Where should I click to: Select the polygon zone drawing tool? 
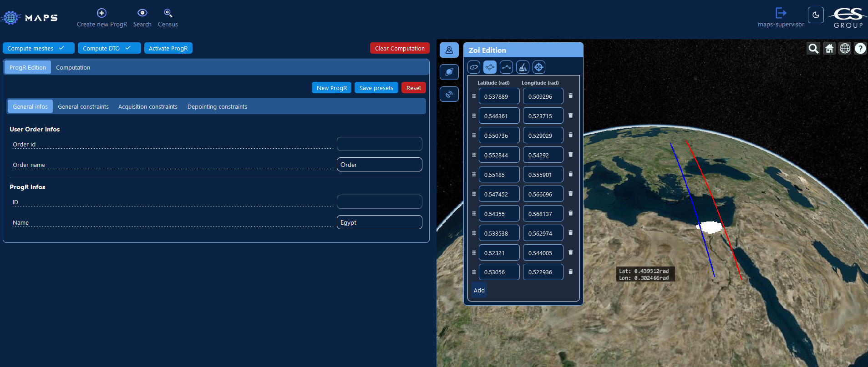click(490, 67)
